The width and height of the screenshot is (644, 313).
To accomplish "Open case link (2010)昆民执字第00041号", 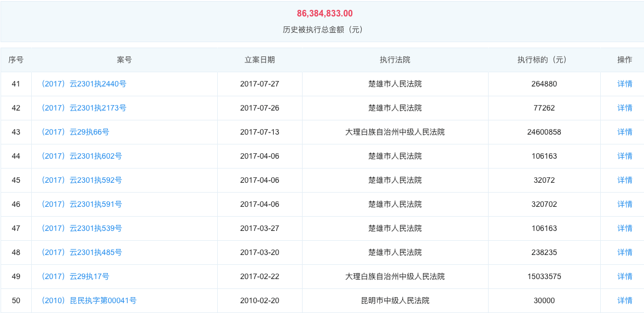I will [89, 300].
